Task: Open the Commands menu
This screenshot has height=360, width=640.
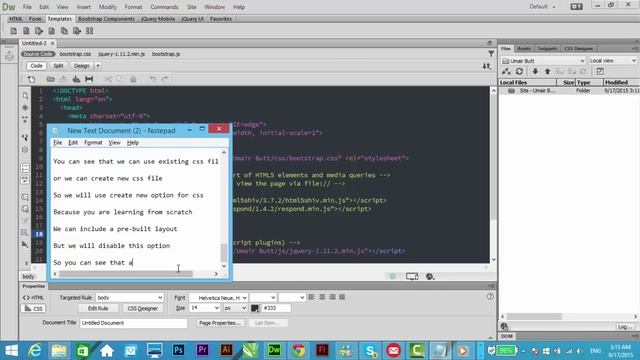Action: point(164,7)
